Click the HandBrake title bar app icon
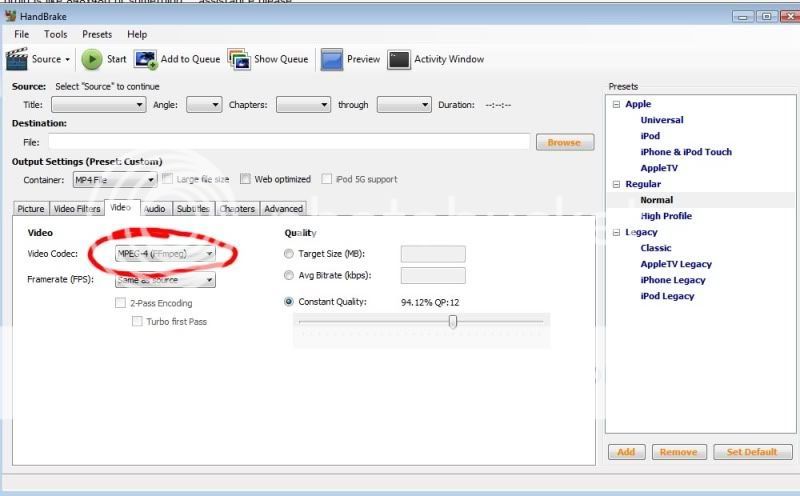This screenshot has width=800, height=496. 10,16
